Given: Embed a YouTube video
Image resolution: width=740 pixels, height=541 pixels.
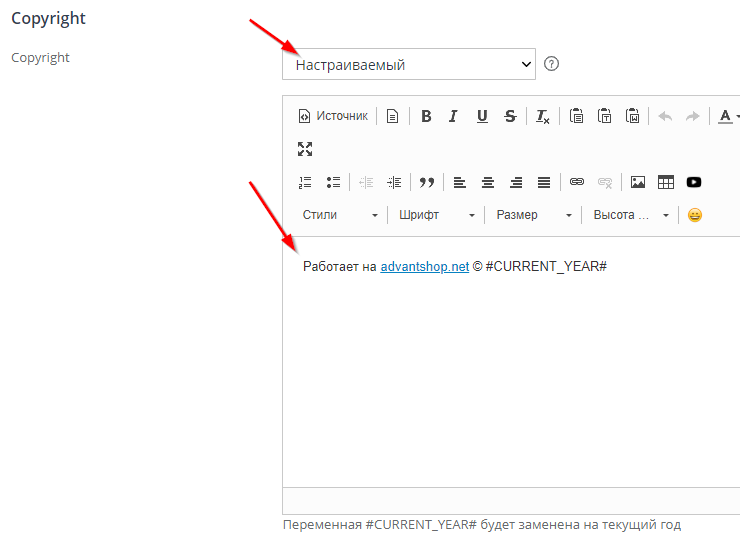Looking at the screenshot, I should (694, 182).
